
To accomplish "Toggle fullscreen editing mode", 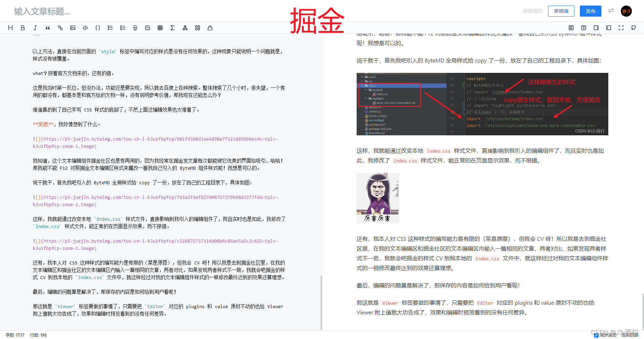I will (x=621, y=28).
